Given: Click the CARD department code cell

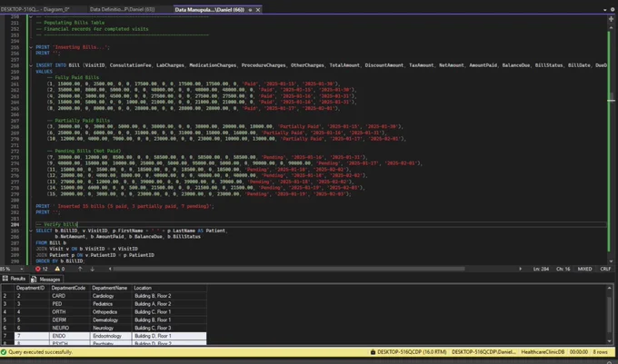Looking at the screenshot, I should pos(70,296).
